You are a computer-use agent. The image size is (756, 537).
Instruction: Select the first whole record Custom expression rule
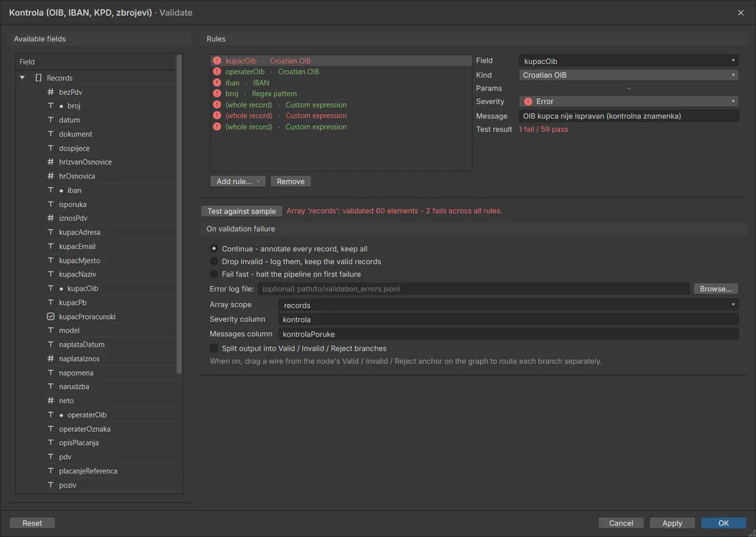click(341, 105)
